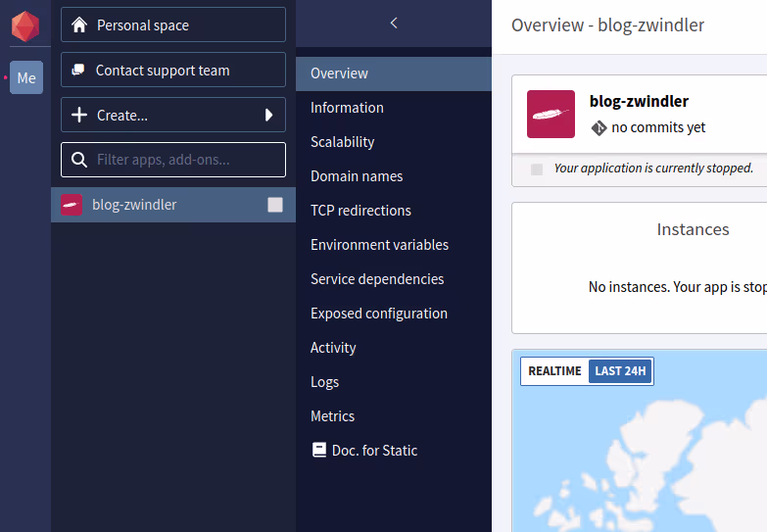Switch map to LAST 24H mode
This screenshot has height=532, width=767.
(x=621, y=371)
